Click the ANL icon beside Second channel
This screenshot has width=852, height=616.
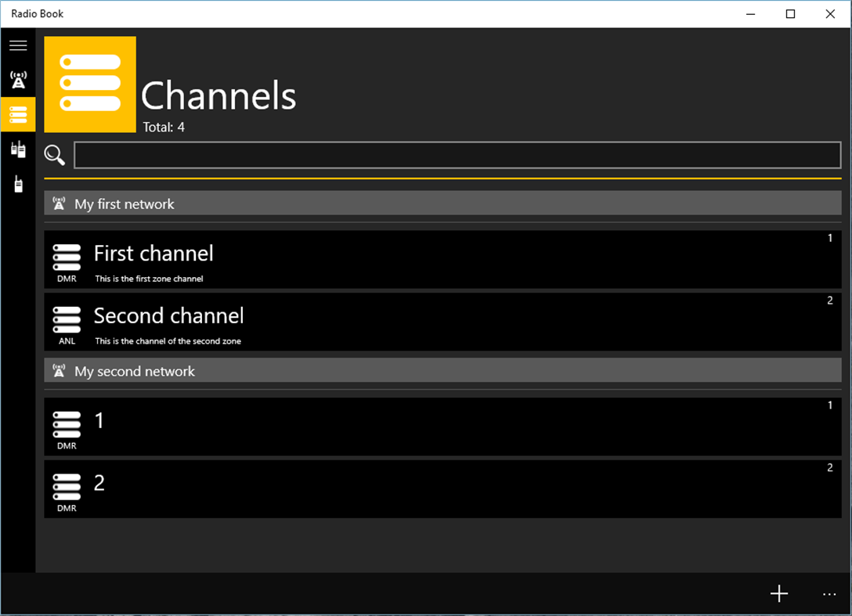click(67, 321)
